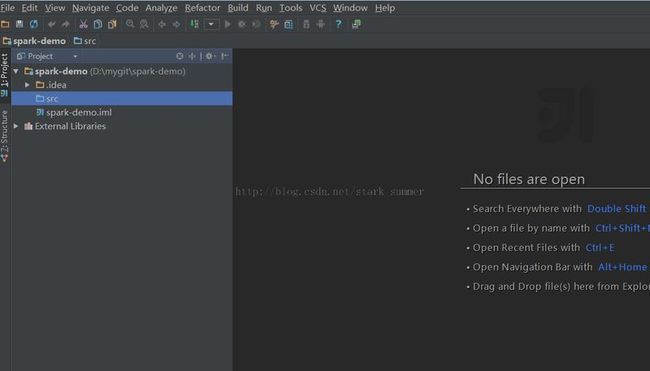Open Settings via wrench toolbar icon
Screen dimensions: 650x371
[274, 24]
